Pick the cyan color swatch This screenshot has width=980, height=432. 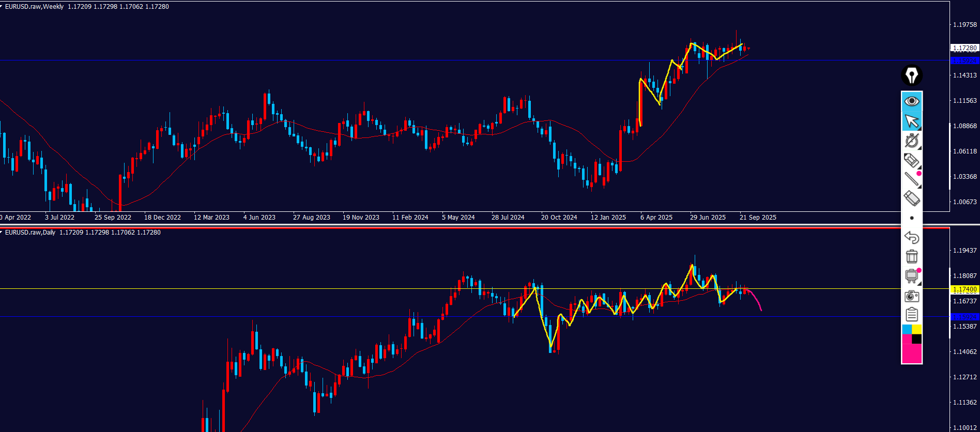tap(907, 329)
